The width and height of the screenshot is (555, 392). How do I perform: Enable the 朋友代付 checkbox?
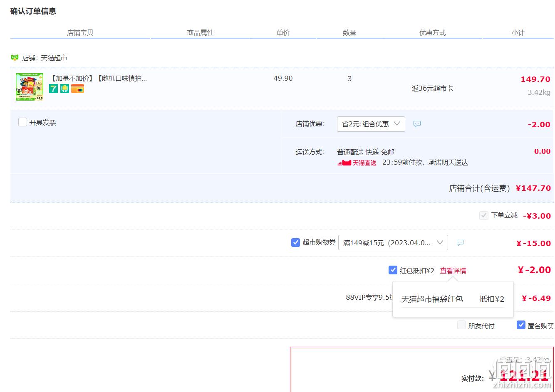click(461, 325)
